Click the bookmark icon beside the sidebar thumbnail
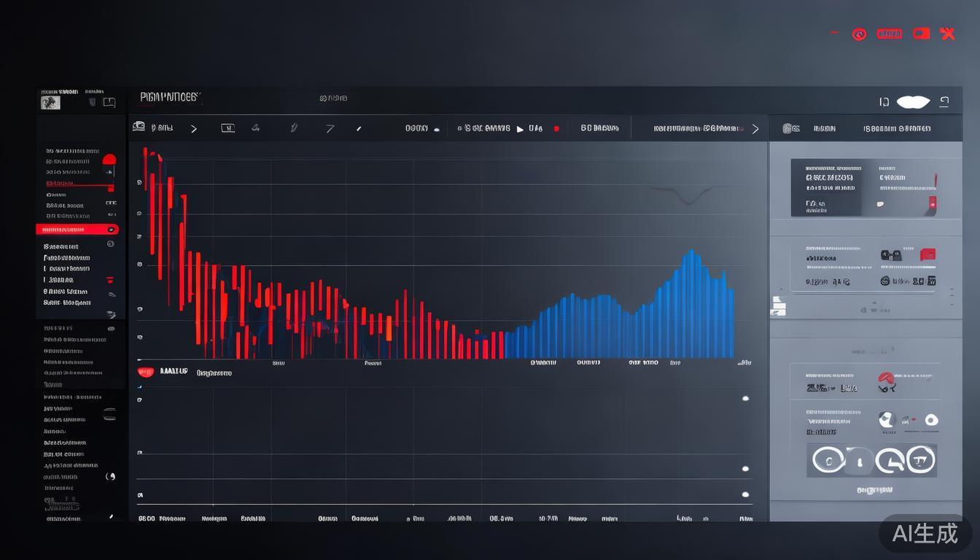Screen dimensions: 980x560 coord(93,102)
